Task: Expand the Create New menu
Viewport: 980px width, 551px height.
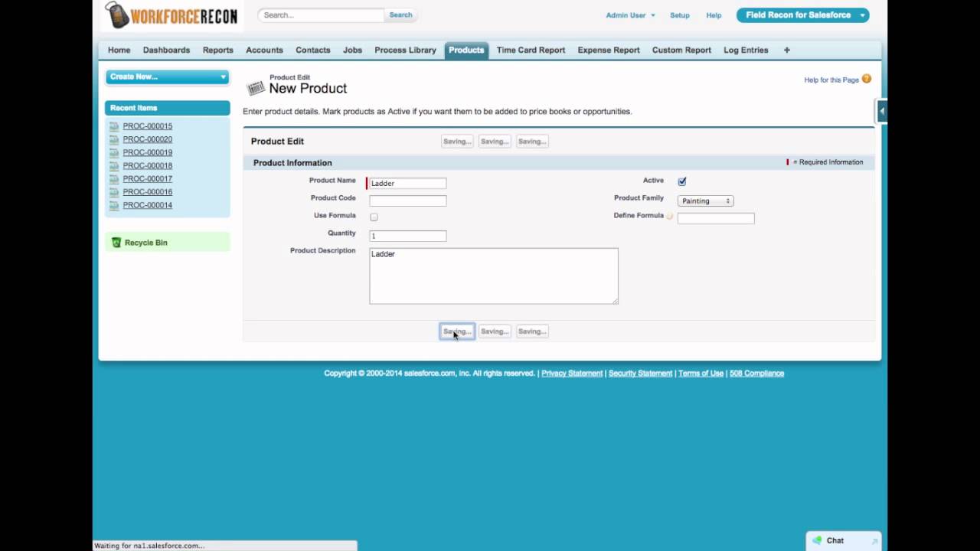Action: 168,77
